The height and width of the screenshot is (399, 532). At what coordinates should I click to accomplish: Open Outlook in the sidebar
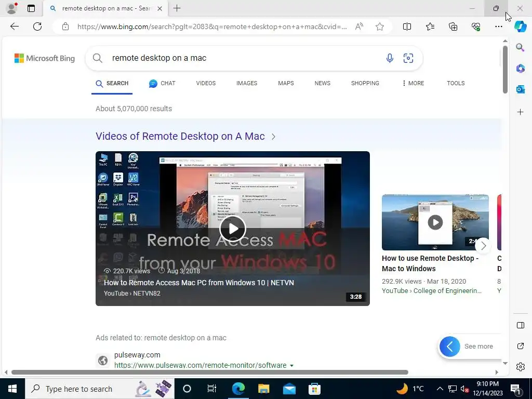(x=520, y=89)
